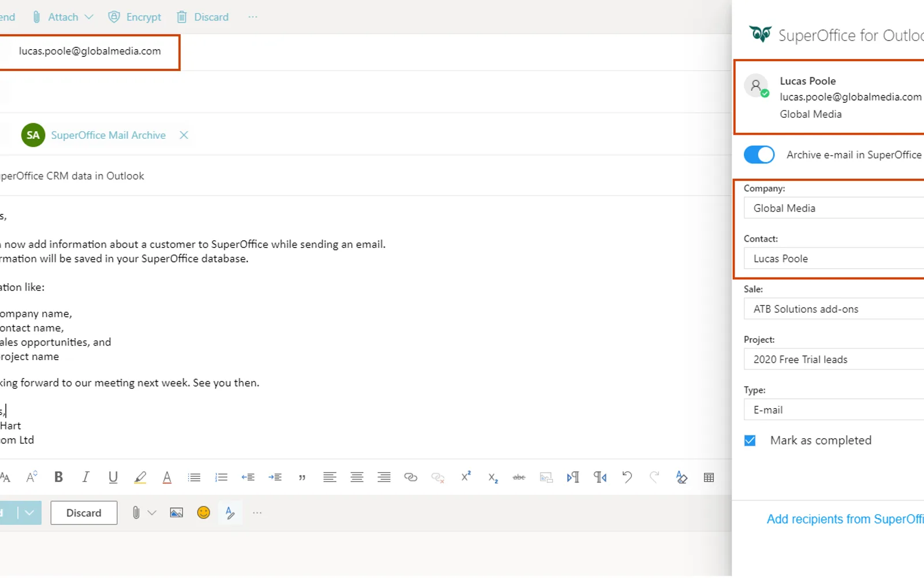Image resolution: width=924 pixels, height=578 pixels.
Task: Open more options ellipsis in top toolbar
Action: click(252, 17)
